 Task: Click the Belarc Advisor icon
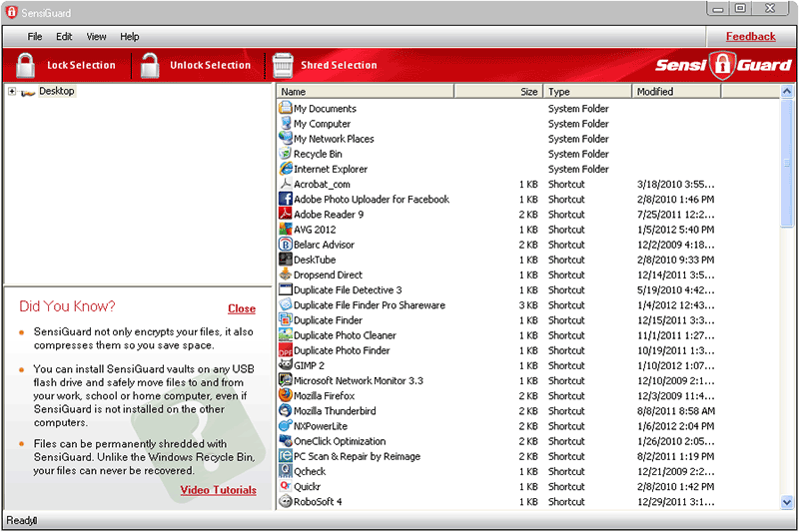tap(286, 244)
